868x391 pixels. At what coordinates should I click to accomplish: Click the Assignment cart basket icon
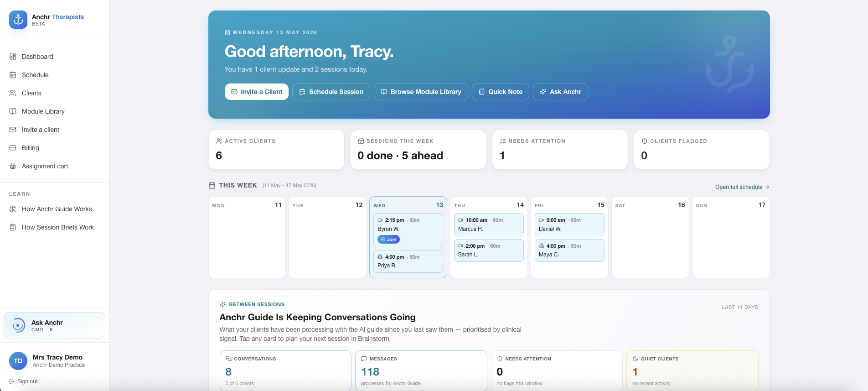[13, 166]
